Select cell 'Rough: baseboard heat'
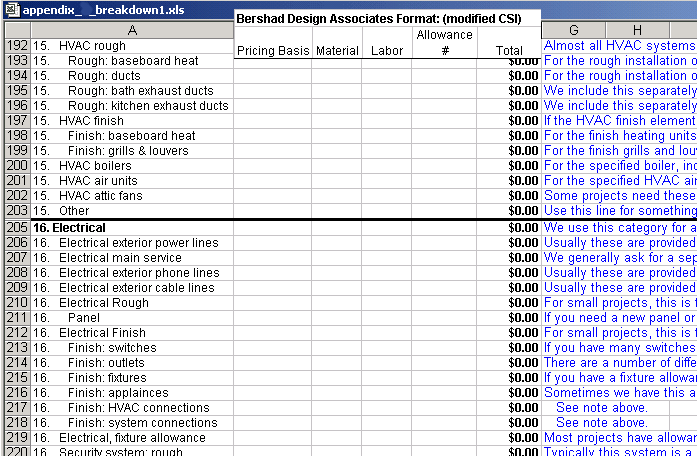The image size is (697, 456). click(x=132, y=61)
